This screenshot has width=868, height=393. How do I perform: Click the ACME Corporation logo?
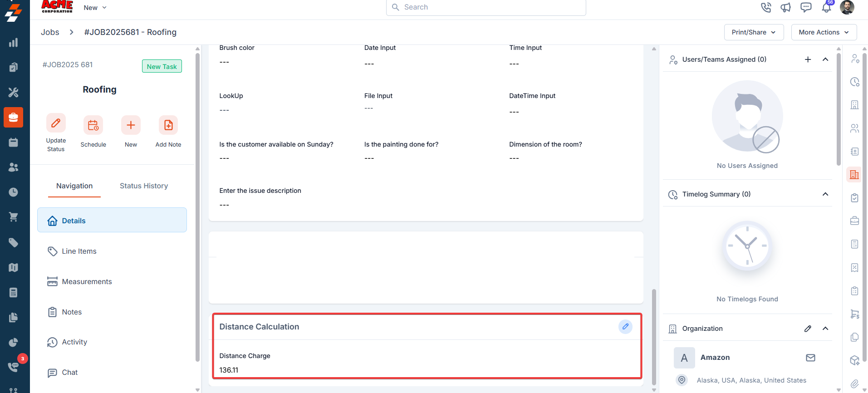tap(57, 7)
